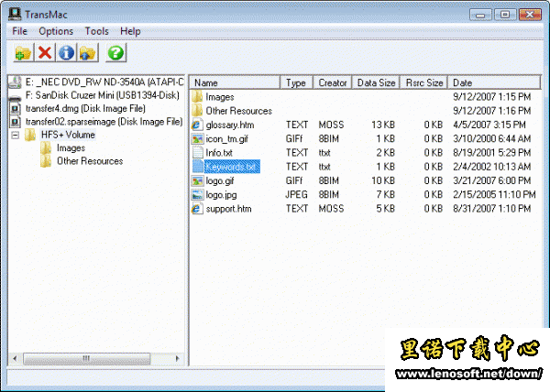Click the logo.jpg file icon
Image resolution: width=550 pixels, height=392 pixels.
197,195
